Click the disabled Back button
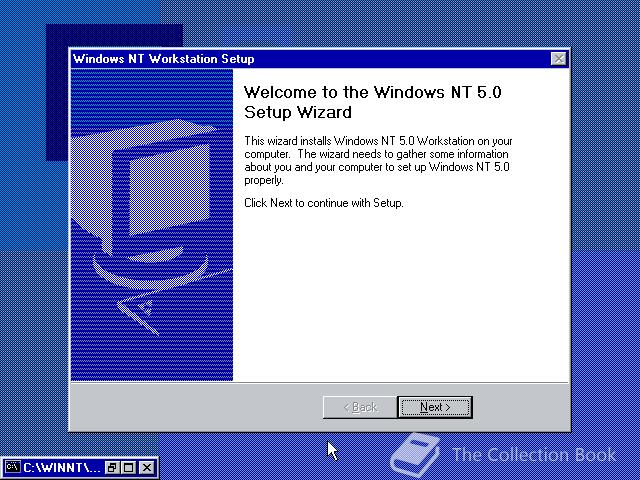This screenshot has height=480, width=640. tap(360, 407)
